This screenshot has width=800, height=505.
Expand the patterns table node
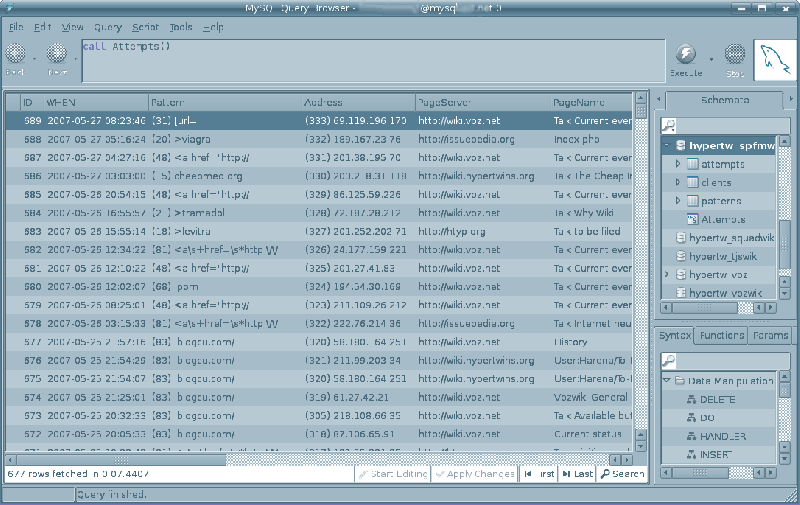[x=677, y=200]
